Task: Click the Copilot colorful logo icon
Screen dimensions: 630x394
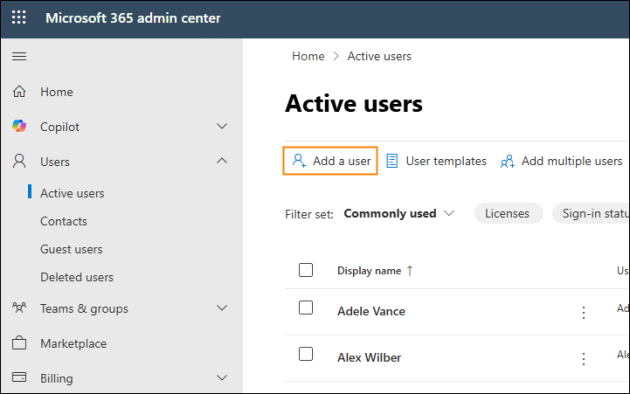Action: tap(19, 126)
